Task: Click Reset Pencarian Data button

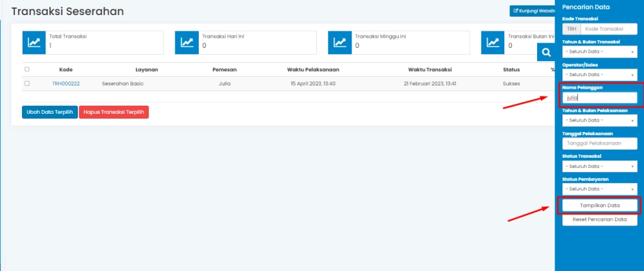Action: pos(599,220)
